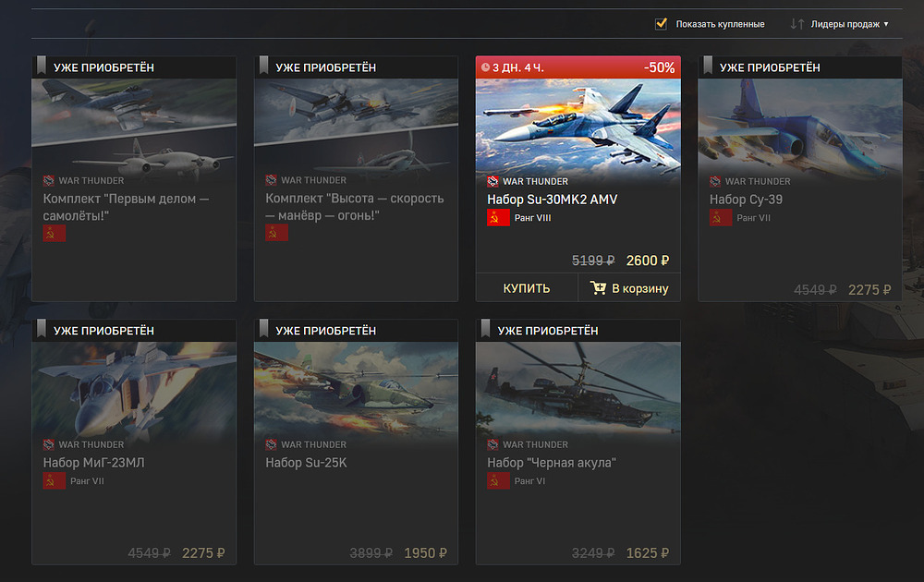
Task: Click the War Thunder logo icon on Su-25K card
Action: [271, 444]
